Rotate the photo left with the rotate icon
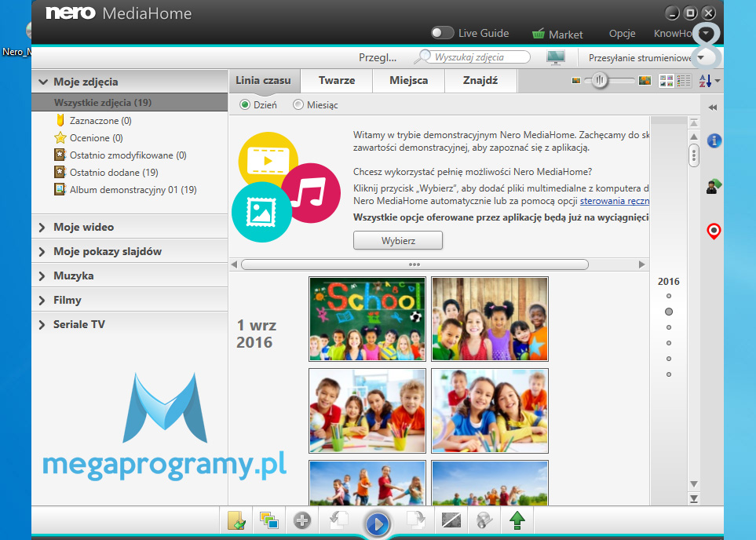 point(339,520)
